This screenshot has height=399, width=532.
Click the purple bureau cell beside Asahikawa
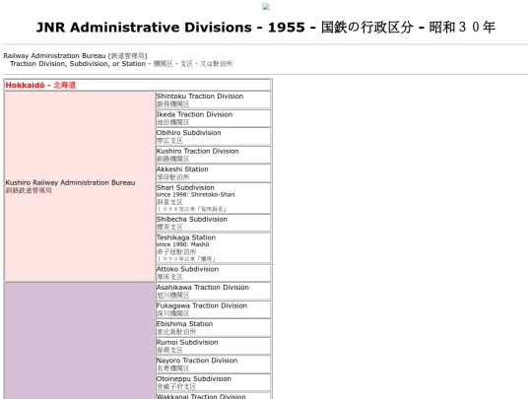pos(80,341)
